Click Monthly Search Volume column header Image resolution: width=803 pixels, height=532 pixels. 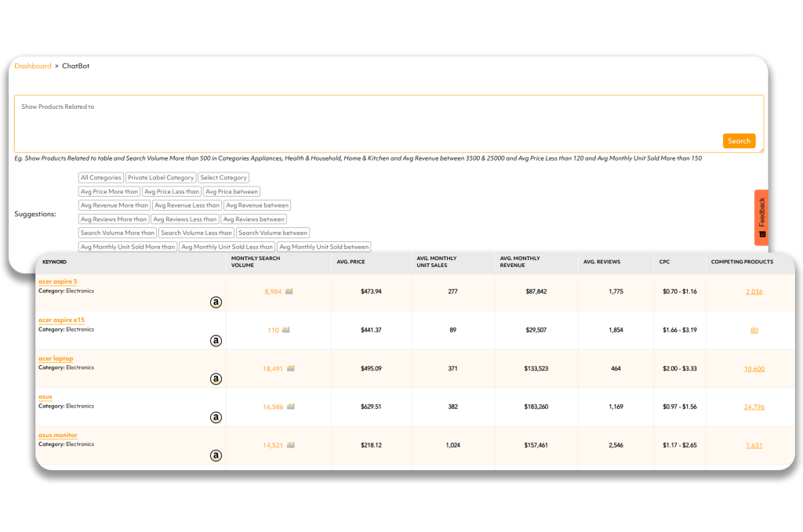coord(256,262)
